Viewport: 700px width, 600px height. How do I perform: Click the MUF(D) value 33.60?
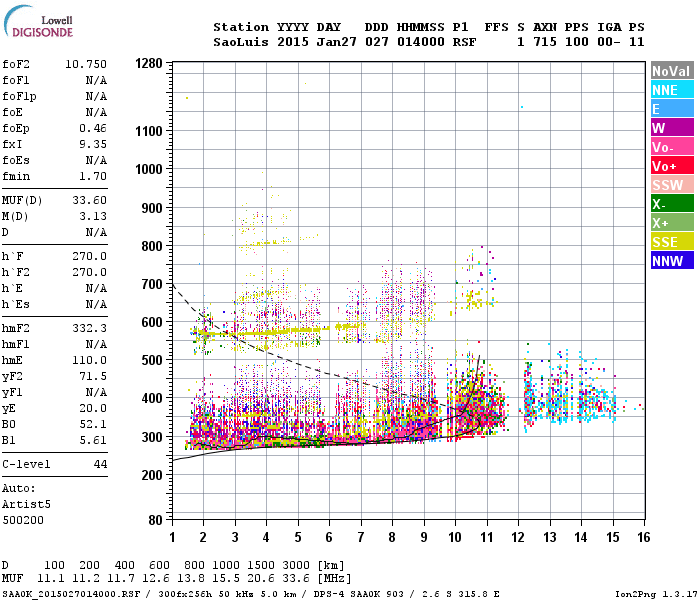tap(89, 200)
